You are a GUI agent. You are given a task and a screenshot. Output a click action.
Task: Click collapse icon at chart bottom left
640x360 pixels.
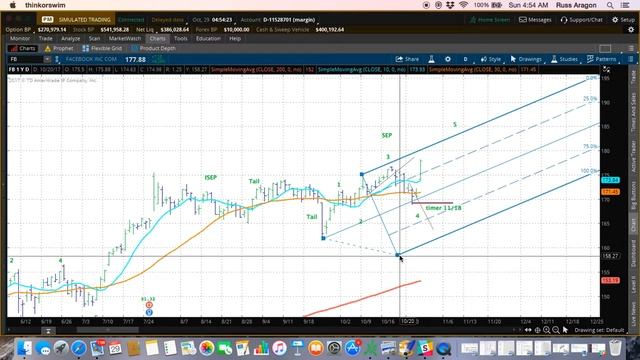48,330
